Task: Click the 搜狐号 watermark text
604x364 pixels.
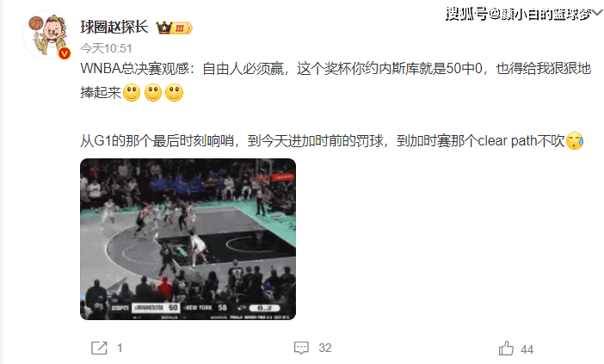Action: [518, 15]
